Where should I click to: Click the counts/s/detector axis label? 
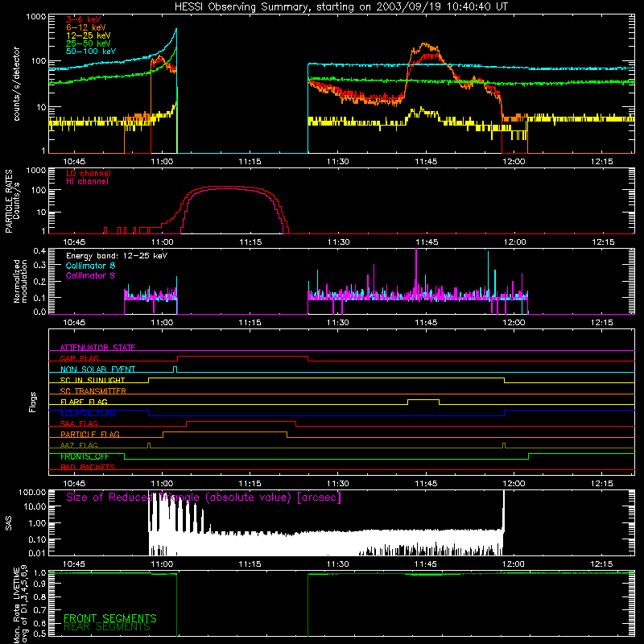click(16, 84)
